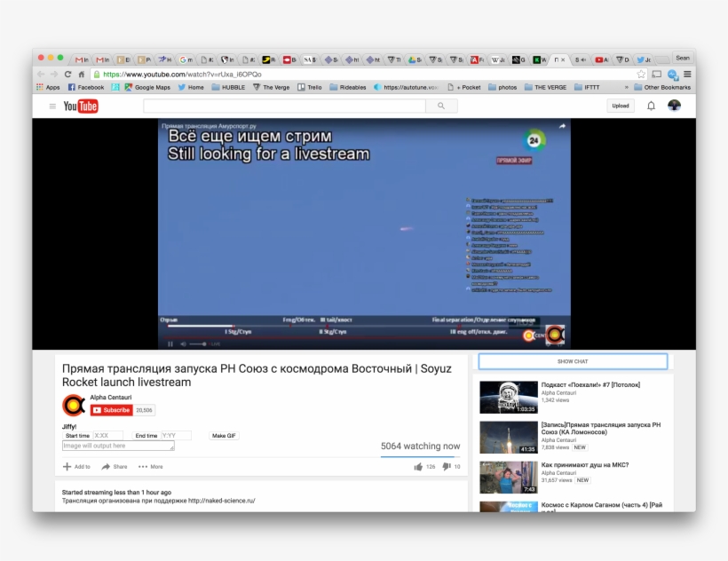
Task: Toggle Show Chat panel
Action: coord(572,360)
